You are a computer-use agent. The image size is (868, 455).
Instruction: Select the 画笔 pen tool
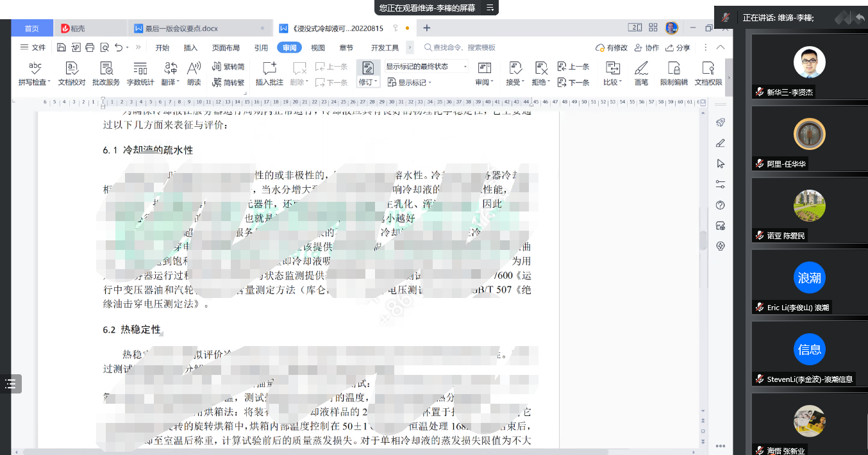(x=641, y=74)
